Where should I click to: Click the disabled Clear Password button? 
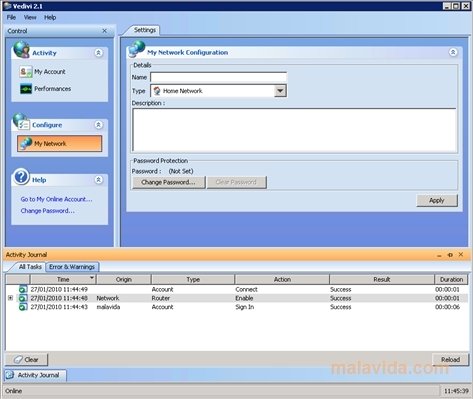point(236,182)
